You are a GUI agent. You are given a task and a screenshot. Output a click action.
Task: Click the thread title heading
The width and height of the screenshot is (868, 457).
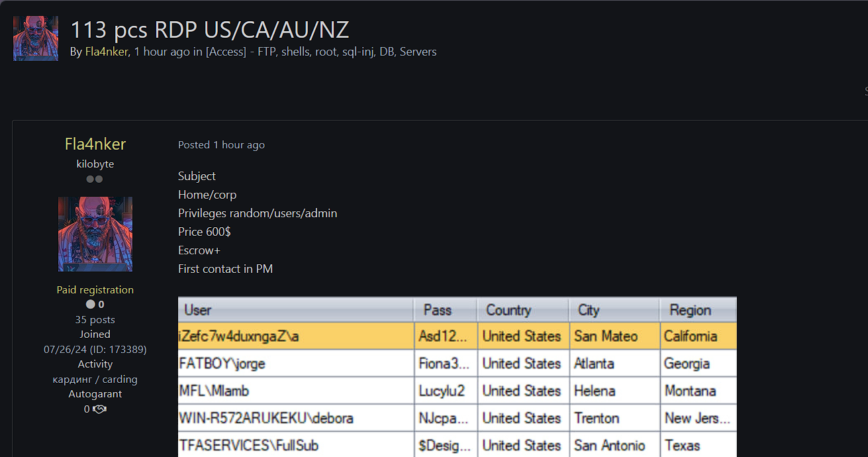pos(209,30)
